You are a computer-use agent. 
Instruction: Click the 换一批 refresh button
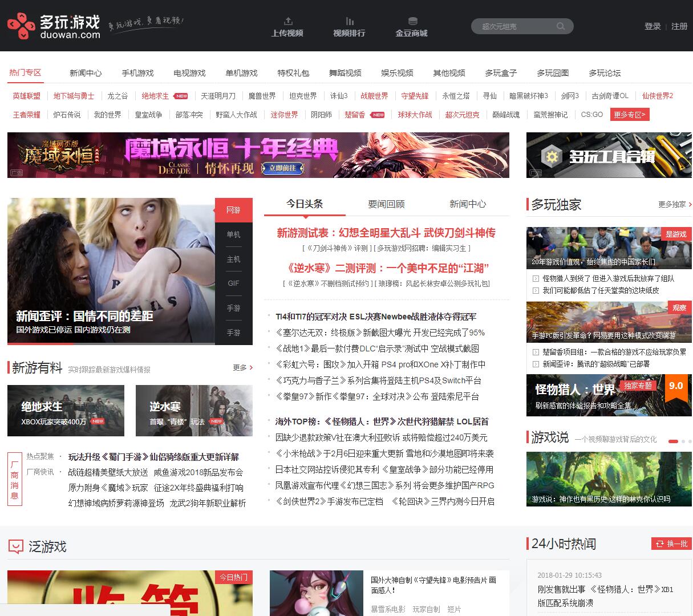click(x=671, y=544)
